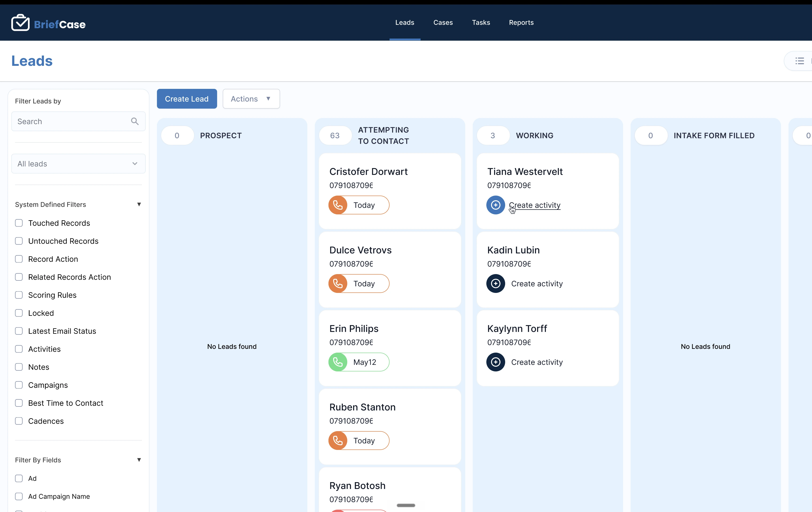Viewport: 812px width, 512px height.
Task: Open the Cases tab
Action: click(x=443, y=23)
